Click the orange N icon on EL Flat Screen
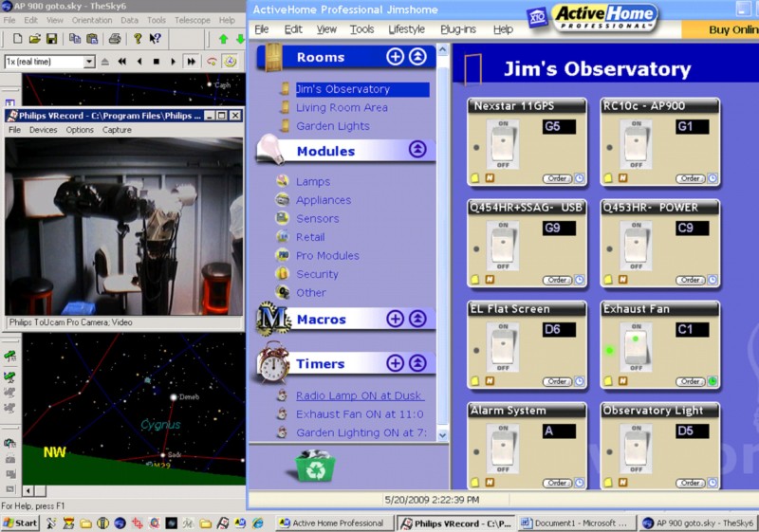The width and height of the screenshot is (759, 532). tap(490, 381)
